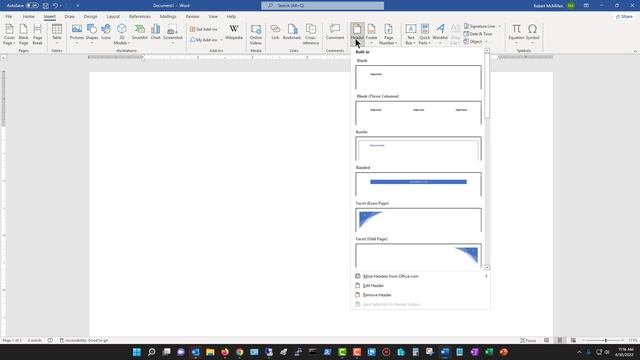Click Edit Header menu entry

(420, 286)
